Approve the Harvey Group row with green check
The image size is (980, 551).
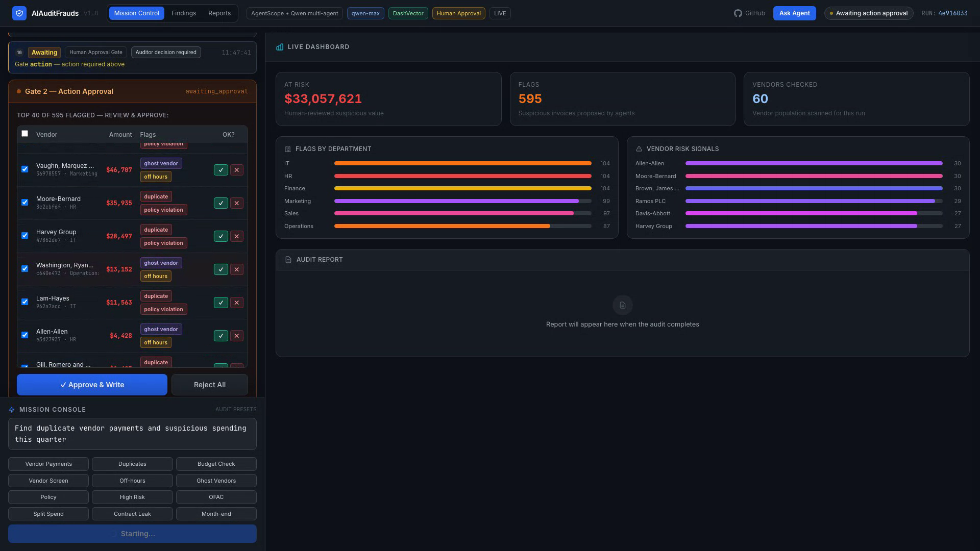[x=220, y=236]
